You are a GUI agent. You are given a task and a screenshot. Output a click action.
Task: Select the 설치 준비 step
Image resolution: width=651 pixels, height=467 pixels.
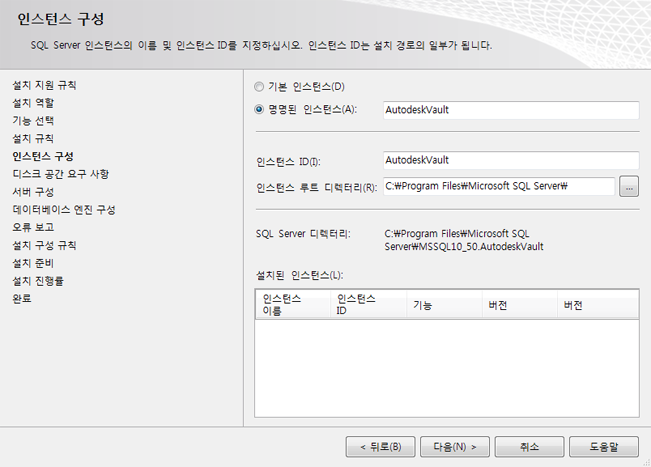[33, 263]
